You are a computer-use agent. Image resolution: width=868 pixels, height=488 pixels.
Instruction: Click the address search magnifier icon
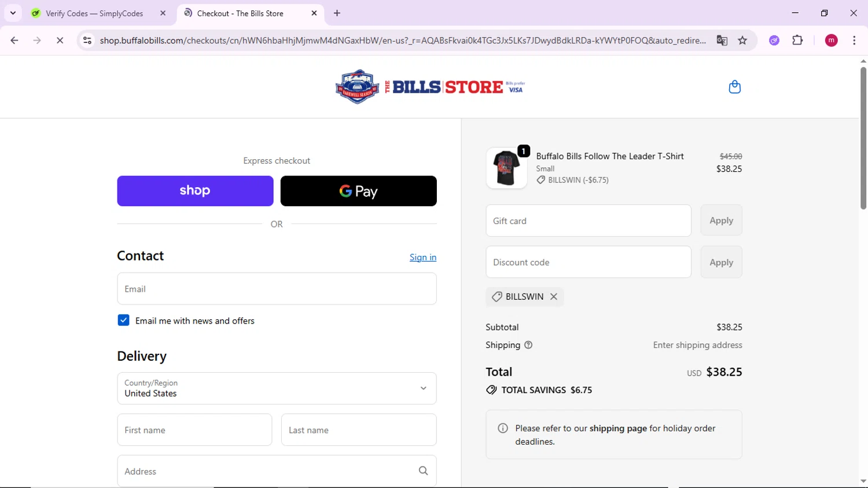click(x=424, y=471)
